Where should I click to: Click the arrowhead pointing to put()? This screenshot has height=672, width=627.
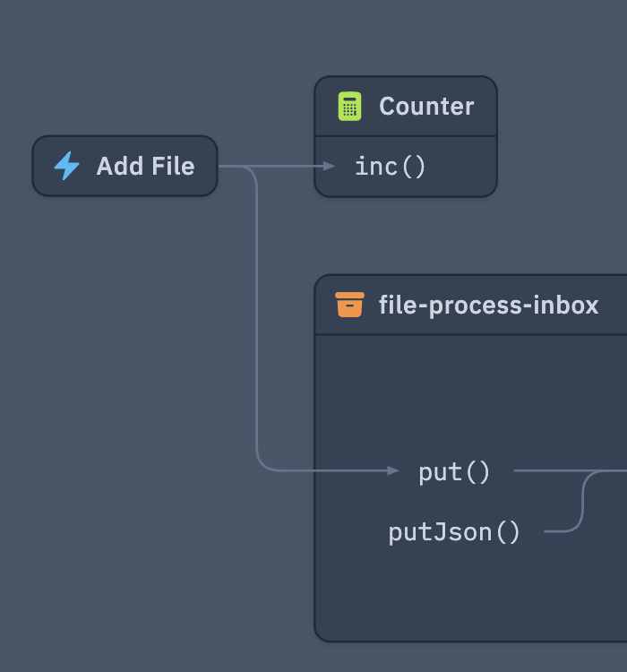point(393,470)
